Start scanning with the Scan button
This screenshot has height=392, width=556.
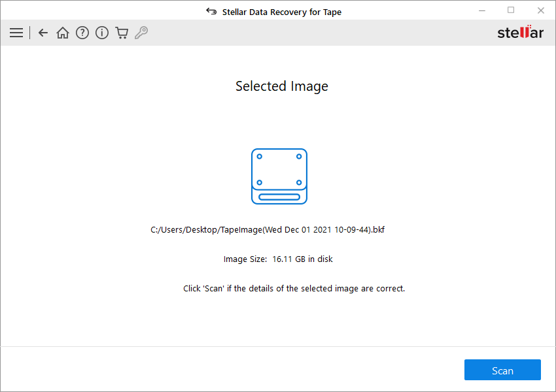502,370
